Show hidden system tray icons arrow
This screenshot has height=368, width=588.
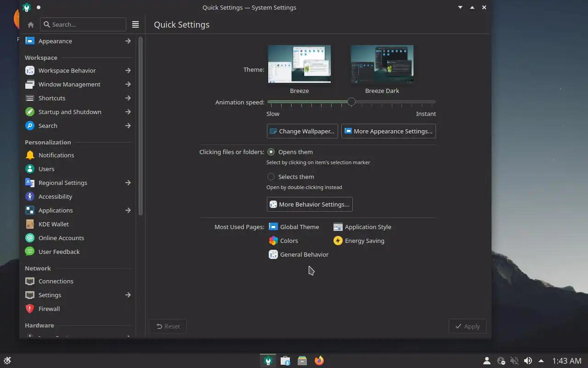[541, 361]
